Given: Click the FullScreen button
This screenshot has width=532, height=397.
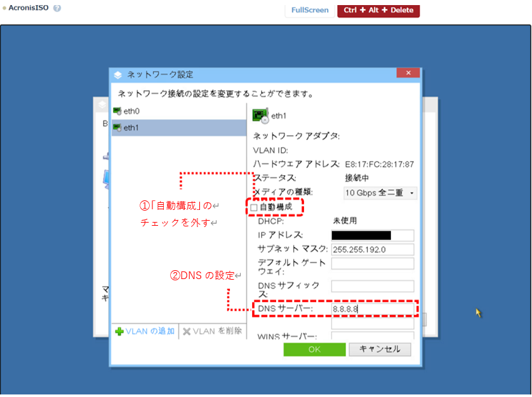Looking at the screenshot, I should point(310,10).
